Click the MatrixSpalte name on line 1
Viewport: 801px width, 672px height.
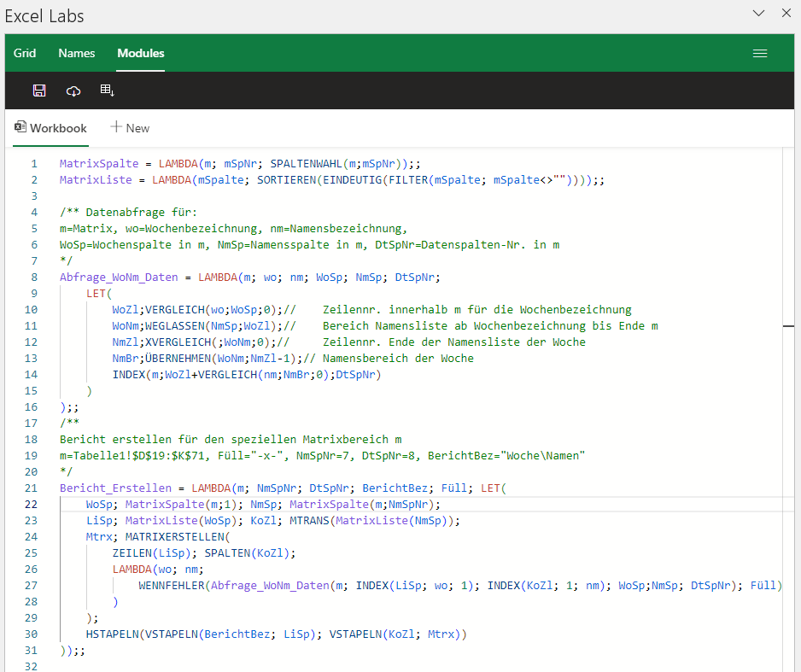point(99,164)
